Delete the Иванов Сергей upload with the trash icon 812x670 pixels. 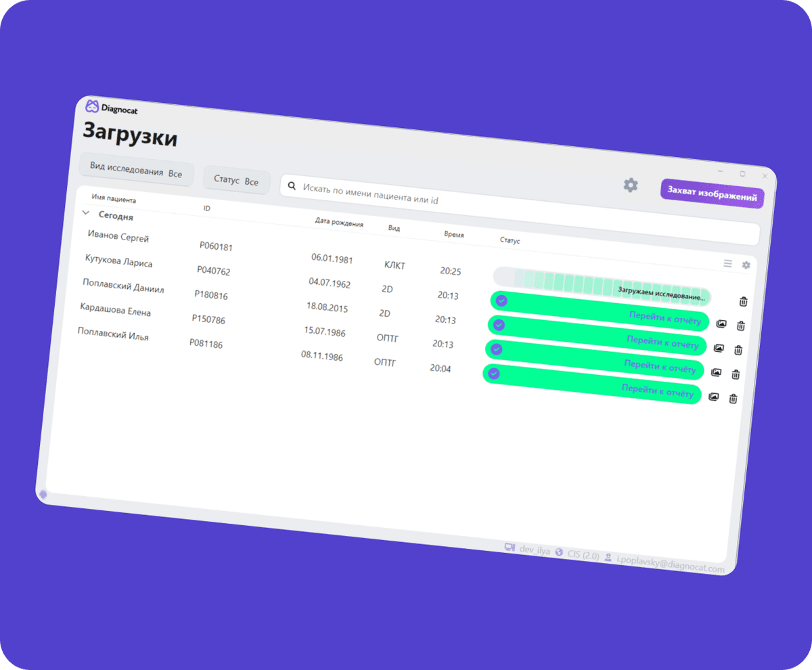click(x=743, y=302)
